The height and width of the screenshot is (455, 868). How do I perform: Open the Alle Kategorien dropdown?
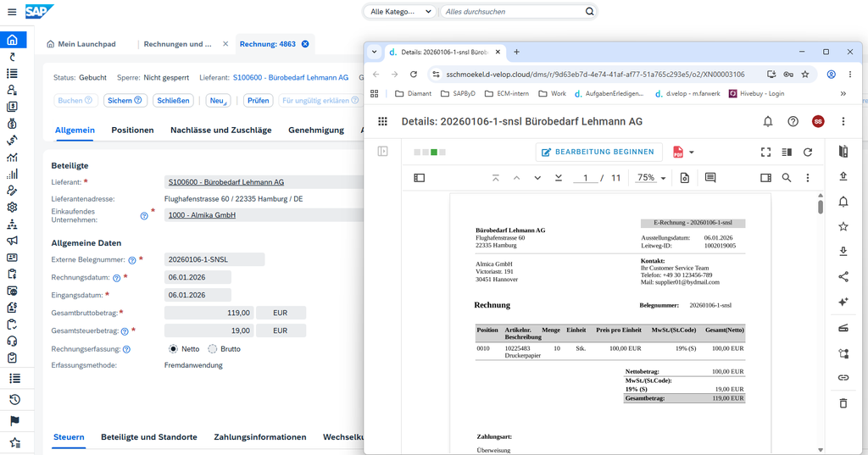400,11
